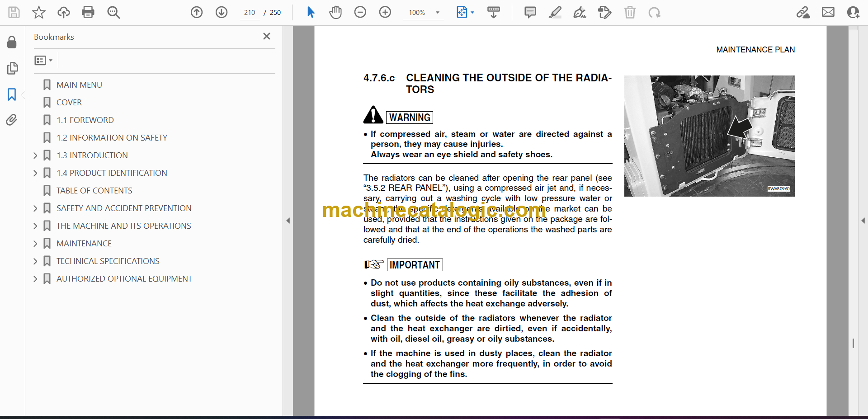Click the 4.7.6.c section heading text
Viewport: 868px width, 419px height.
pos(487,84)
